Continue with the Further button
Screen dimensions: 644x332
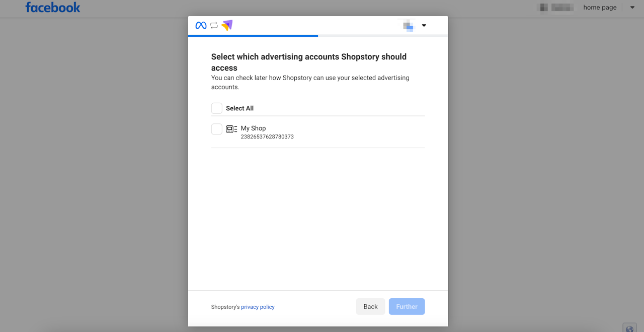pos(407,307)
